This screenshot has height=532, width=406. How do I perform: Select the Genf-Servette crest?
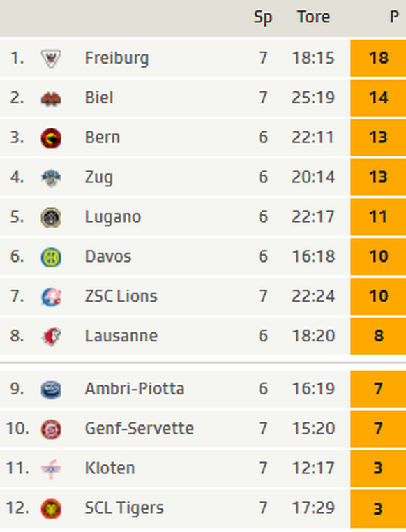[51, 429]
